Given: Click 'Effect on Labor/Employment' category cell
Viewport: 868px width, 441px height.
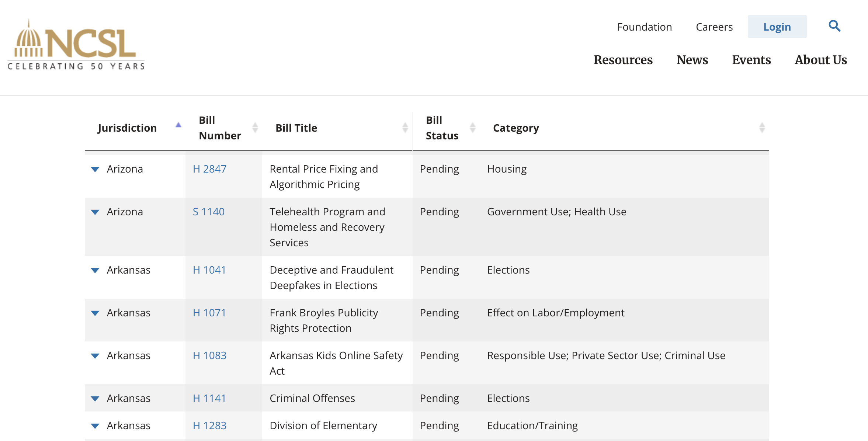Looking at the screenshot, I should 556,313.
